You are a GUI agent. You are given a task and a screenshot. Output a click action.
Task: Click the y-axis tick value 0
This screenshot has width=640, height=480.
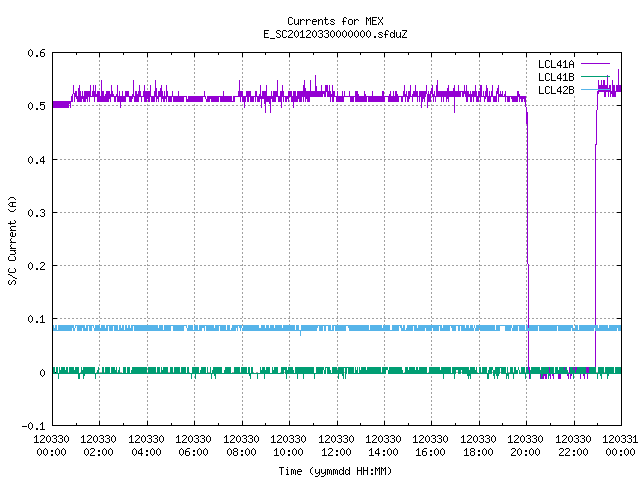click(x=42, y=373)
